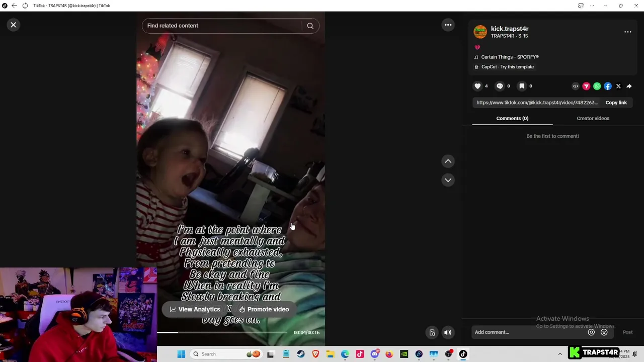
Task: Open the NVIDIA app from the taskbar
Action: [x=404, y=354]
